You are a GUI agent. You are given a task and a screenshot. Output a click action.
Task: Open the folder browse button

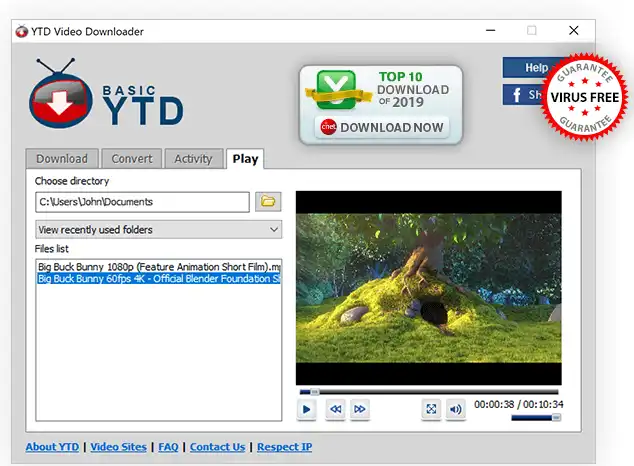pyautogui.click(x=268, y=202)
